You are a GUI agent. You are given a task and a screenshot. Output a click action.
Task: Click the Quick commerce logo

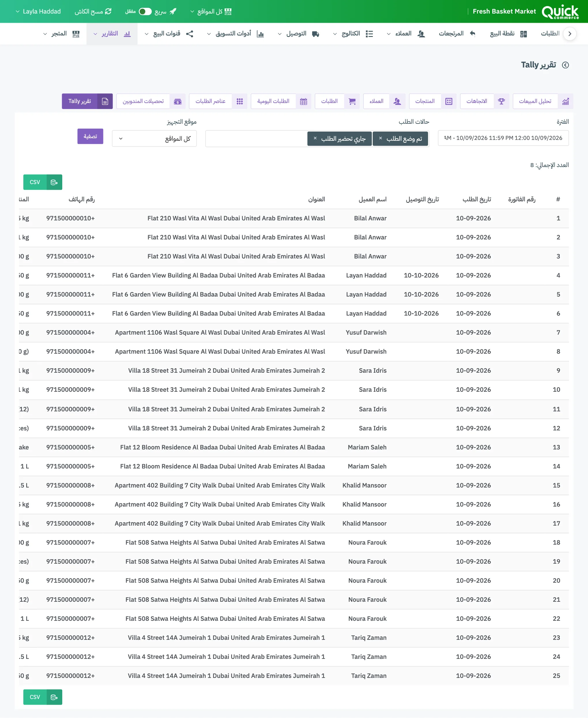point(560,12)
